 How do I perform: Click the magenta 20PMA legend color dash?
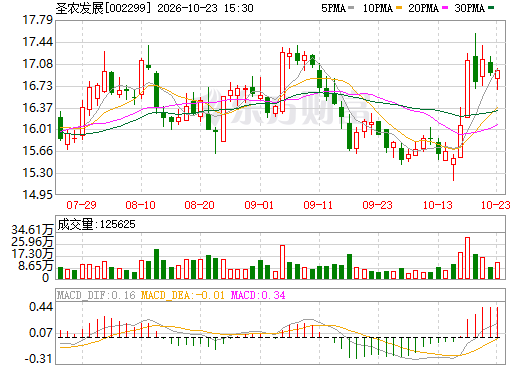(445, 8)
